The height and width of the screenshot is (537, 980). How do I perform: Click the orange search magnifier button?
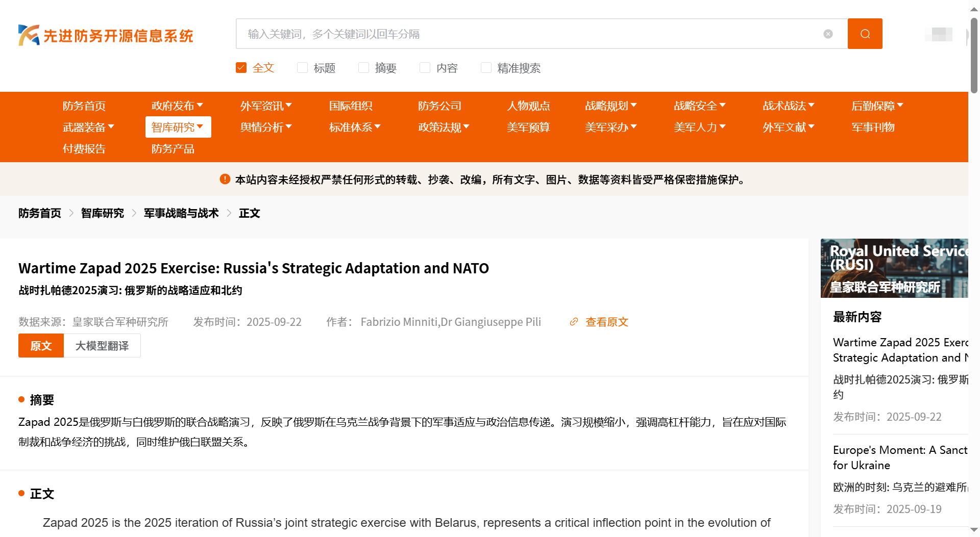pyautogui.click(x=865, y=34)
